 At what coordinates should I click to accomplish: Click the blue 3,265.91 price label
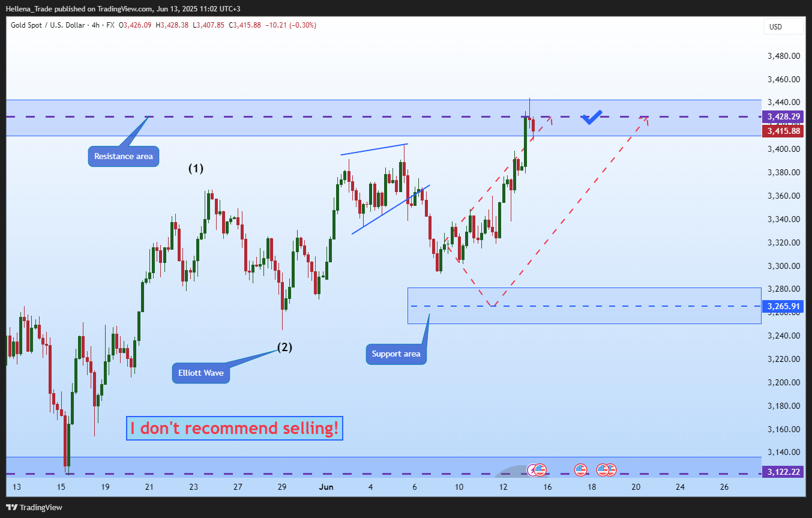coord(783,306)
